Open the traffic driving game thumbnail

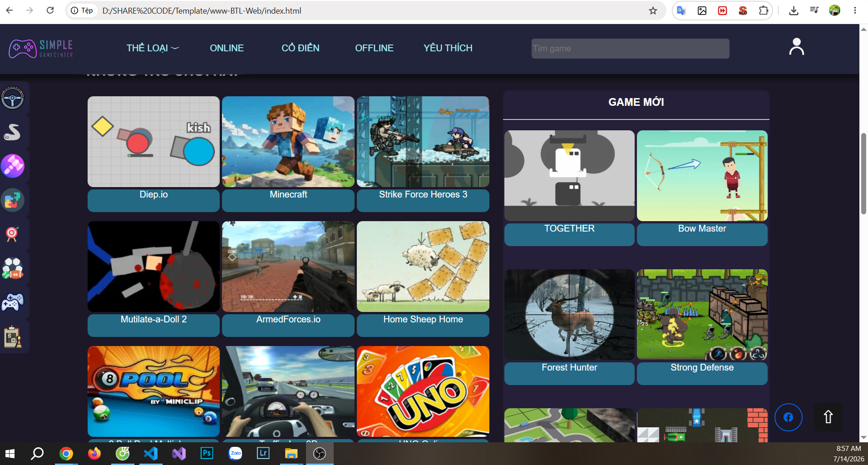pyautogui.click(x=288, y=391)
